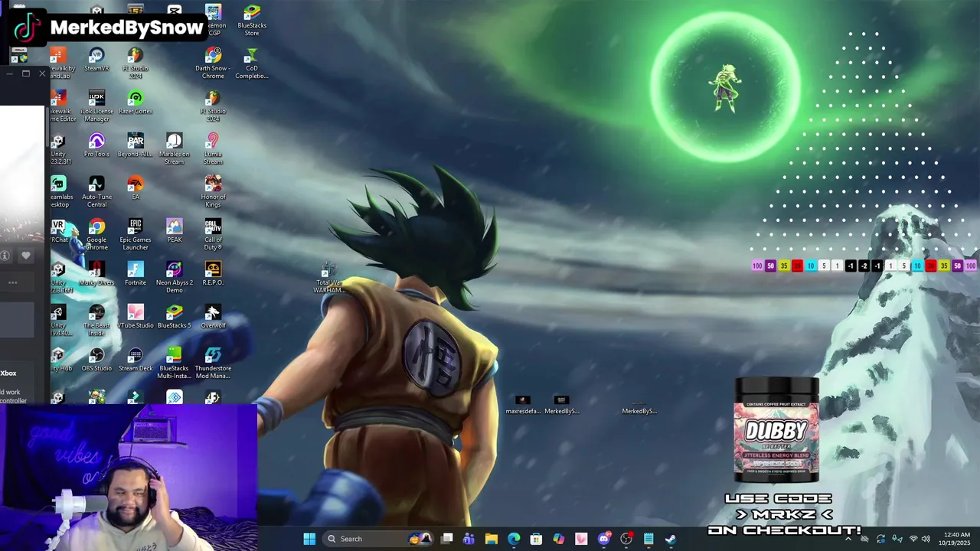
Task: Launch Microsoft Edge from the taskbar
Action: 514,539
